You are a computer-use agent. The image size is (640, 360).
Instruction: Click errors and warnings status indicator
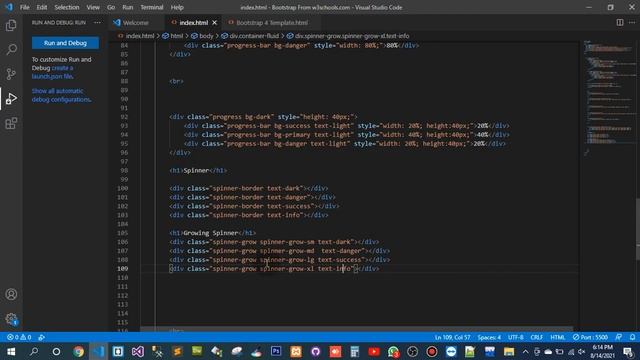tap(19, 337)
